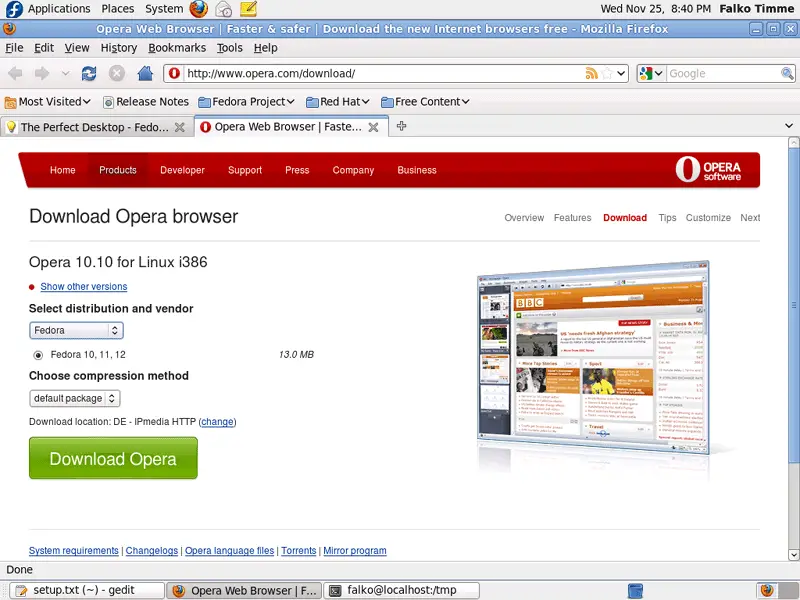Open the File menu
This screenshot has width=800, height=600.
pos(14,48)
